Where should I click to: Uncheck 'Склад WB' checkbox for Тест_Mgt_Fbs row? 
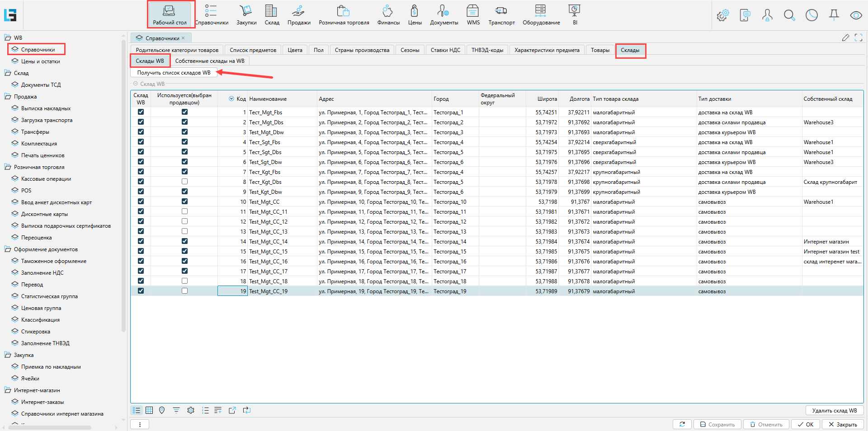[x=141, y=112]
